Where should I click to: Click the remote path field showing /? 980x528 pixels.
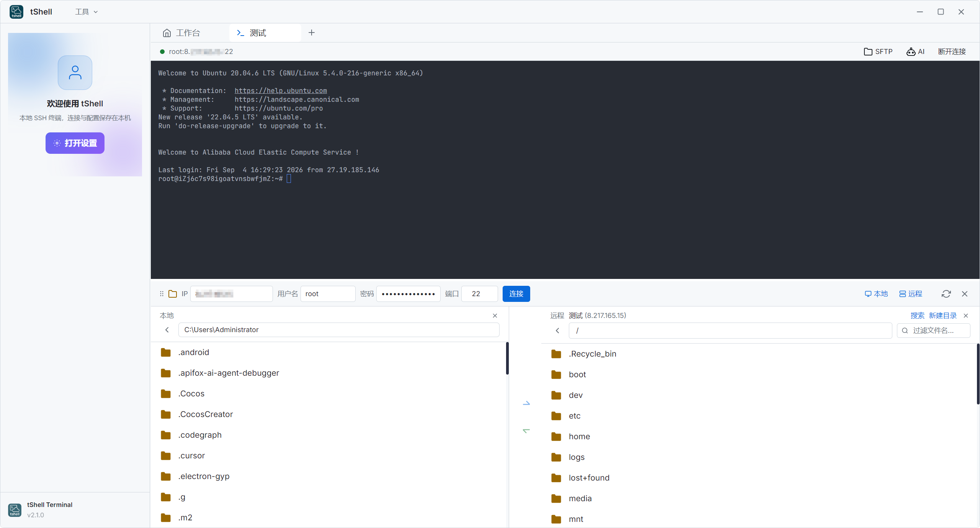tap(730, 331)
